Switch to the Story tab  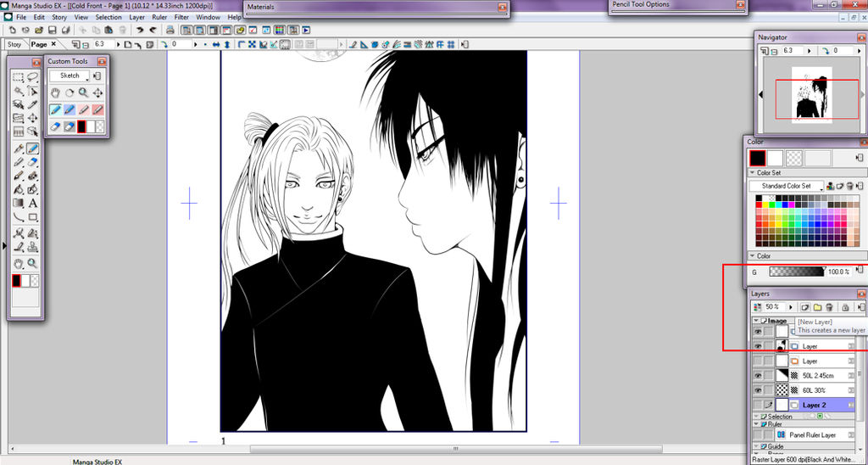pos(14,44)
